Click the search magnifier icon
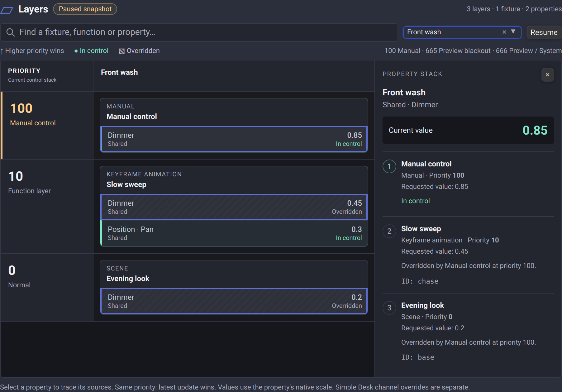Image resolution: width=562 pixels, height=392 pixels. click(x=11, y=32)
